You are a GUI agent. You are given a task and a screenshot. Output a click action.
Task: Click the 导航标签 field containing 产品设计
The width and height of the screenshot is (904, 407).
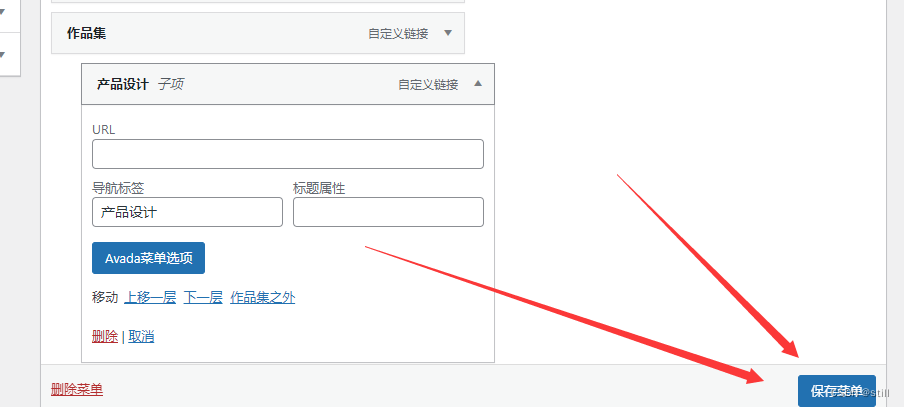(187, 212)
